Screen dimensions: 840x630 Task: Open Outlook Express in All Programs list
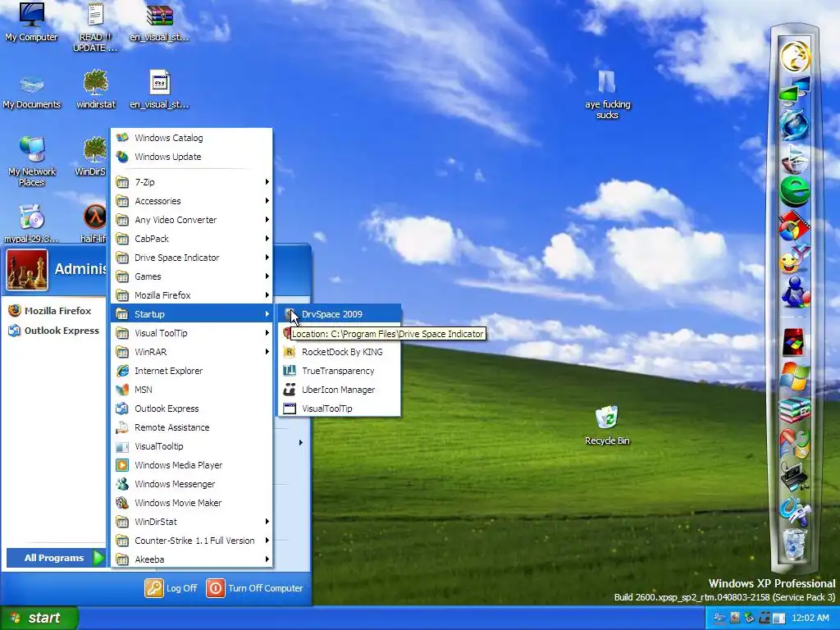click(x=192, y=409)
